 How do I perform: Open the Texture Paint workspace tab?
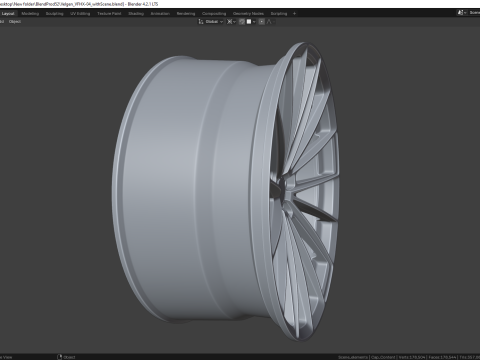tap(109, 14)
